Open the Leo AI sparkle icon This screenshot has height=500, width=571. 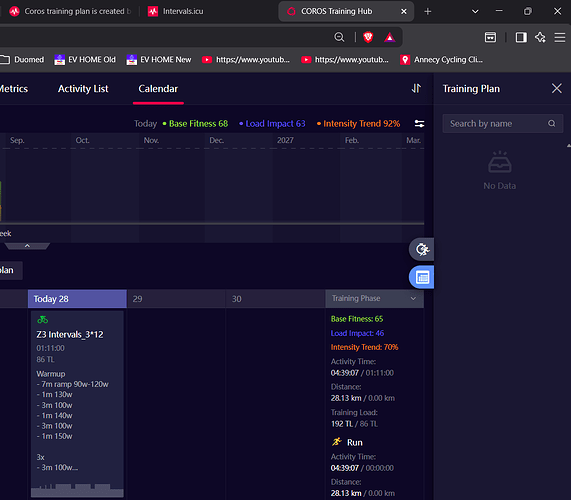540,37
